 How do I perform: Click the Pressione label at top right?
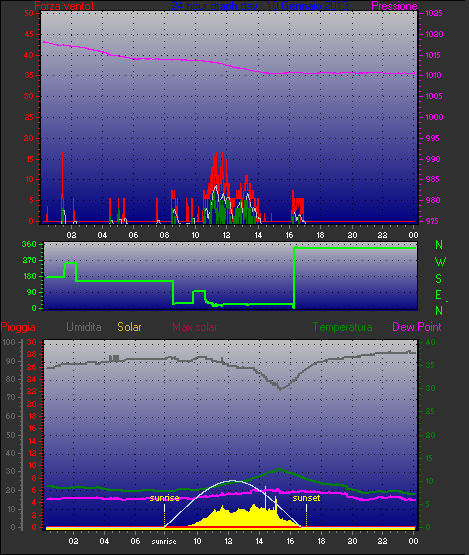pos(394,6)
